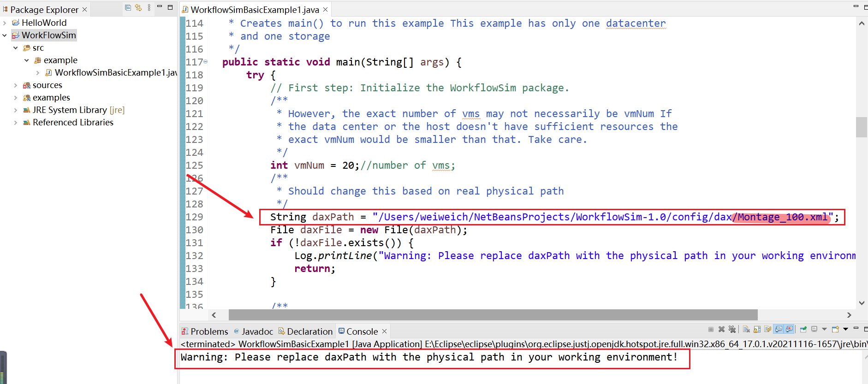Click the console Warning message text
This screenshot has width=868, height=384.
pyautogui.click(x=429, y=357)
